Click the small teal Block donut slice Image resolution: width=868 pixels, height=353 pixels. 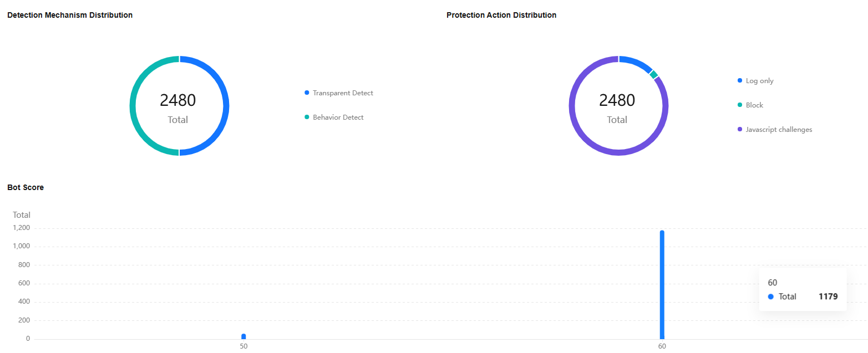(x=654, y=75)
